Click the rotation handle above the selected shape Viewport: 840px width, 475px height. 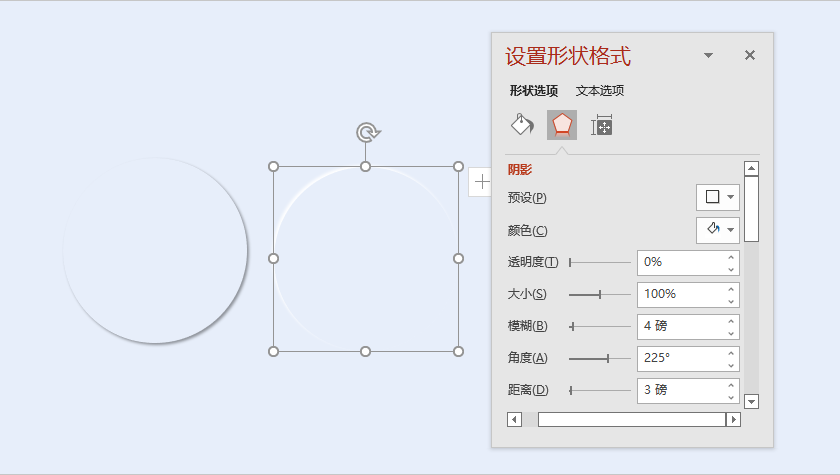(x=367, y=133)
